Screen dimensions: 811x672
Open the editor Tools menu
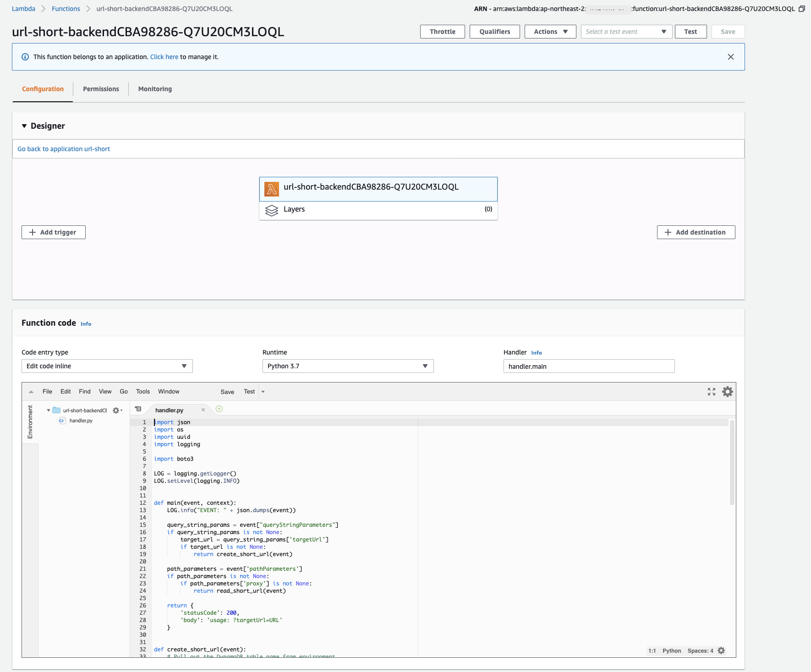coord(143,392)
